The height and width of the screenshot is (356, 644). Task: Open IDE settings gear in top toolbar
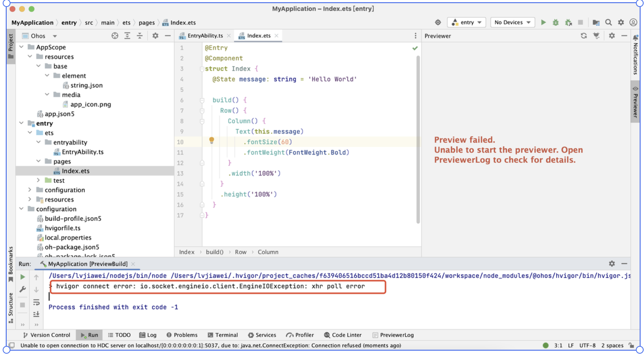click(621, 22)
